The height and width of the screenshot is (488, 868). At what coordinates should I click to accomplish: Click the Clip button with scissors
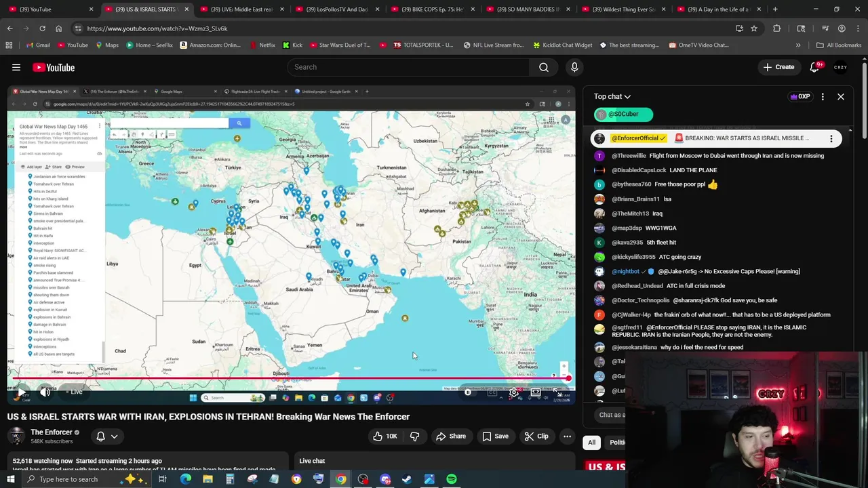coord(536,436)
